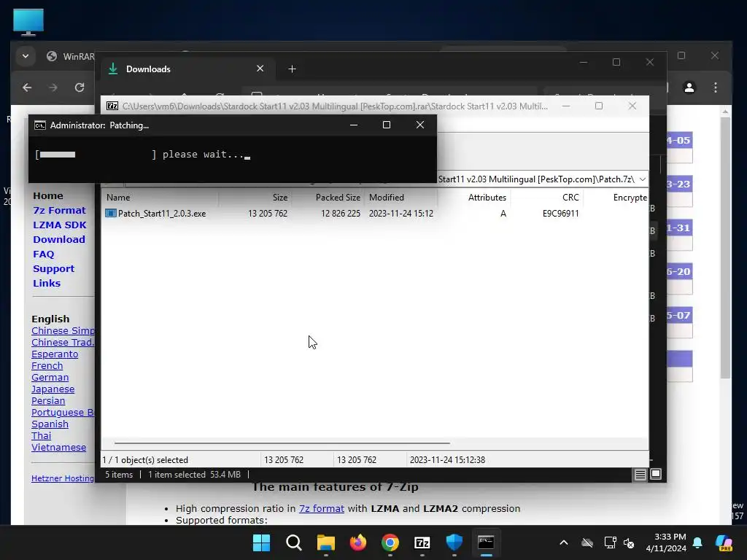Open the 7z format link in features
The image size is (747, 560).
coord(322,508)
